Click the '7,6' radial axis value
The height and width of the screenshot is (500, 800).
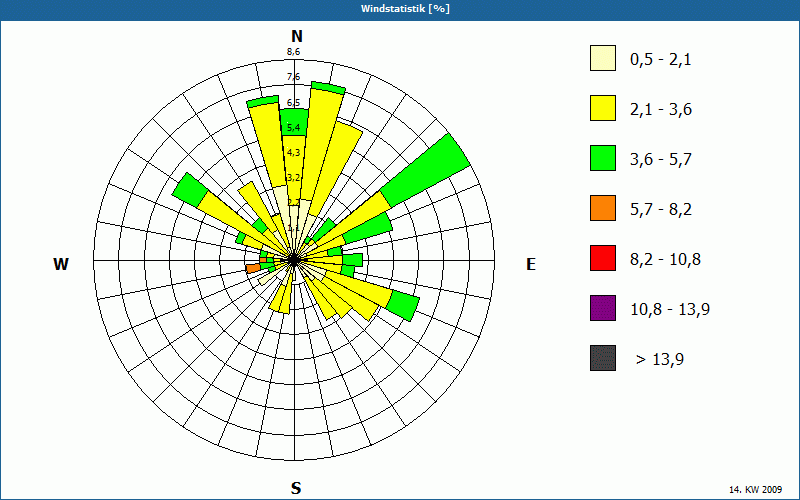click(x=293, y=77)
